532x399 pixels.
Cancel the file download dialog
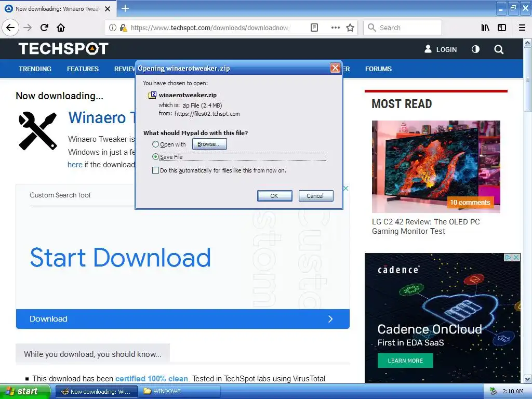(x=316, y=196)
